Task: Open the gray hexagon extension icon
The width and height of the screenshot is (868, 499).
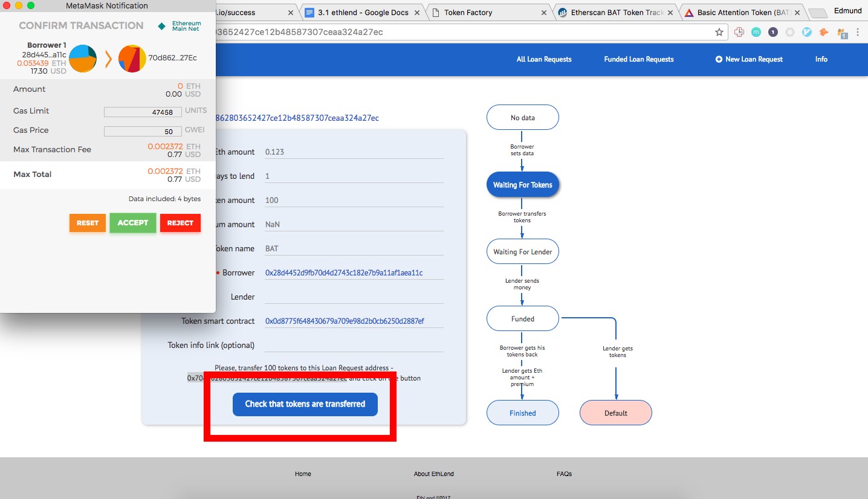Action: pyautogui.click(x=789, y=32)
